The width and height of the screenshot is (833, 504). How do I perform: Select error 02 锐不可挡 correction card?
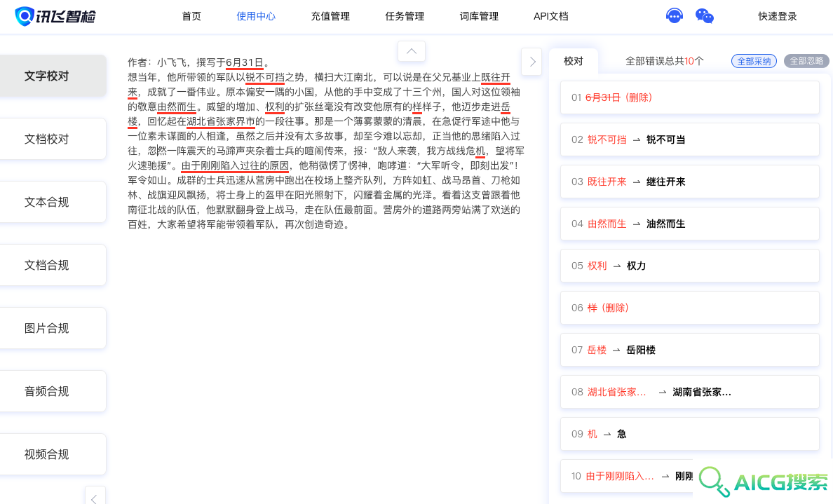pos(689,139)
